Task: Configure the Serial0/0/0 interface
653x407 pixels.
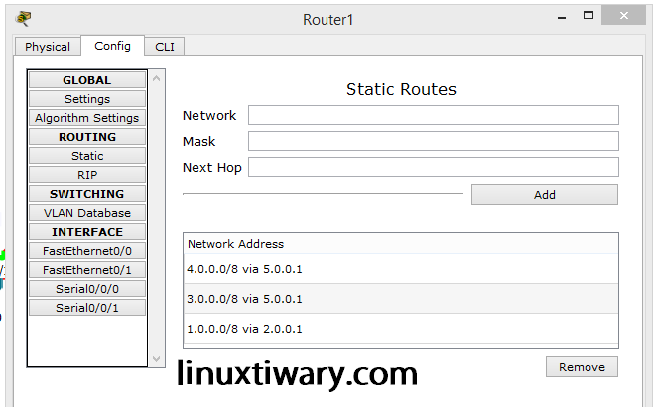Action: point(87,289)
